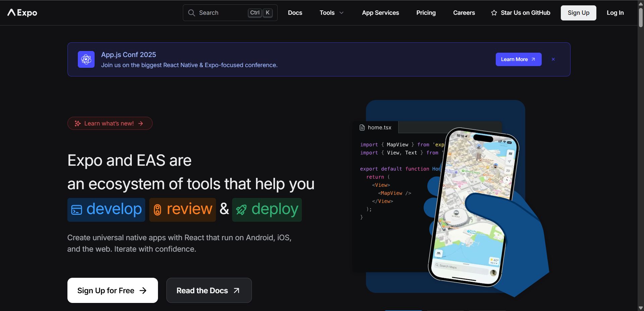Click the Expo logo in the header
Screen dimensions: 644x311
pyautogui.click(x=22, y=13)
